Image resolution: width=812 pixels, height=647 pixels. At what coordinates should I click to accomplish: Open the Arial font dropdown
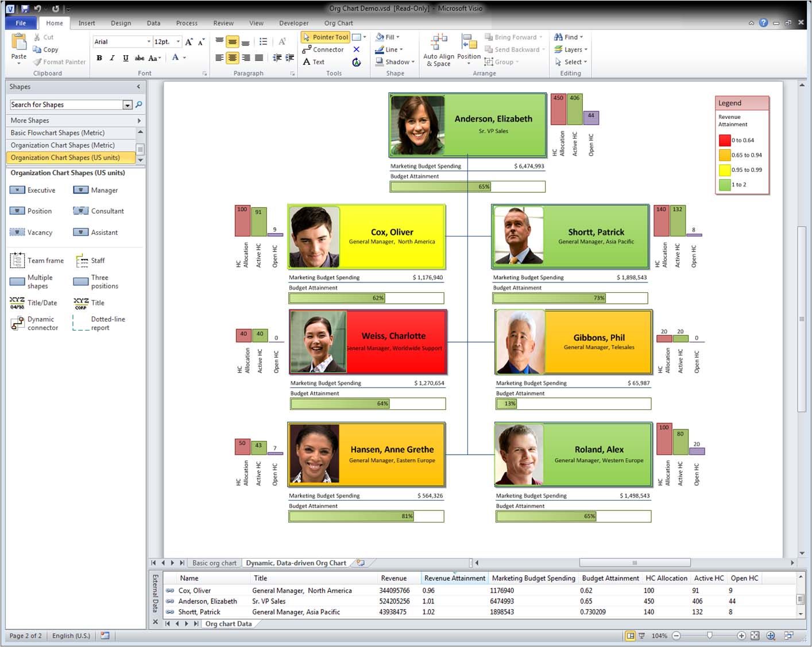(148, 41)
